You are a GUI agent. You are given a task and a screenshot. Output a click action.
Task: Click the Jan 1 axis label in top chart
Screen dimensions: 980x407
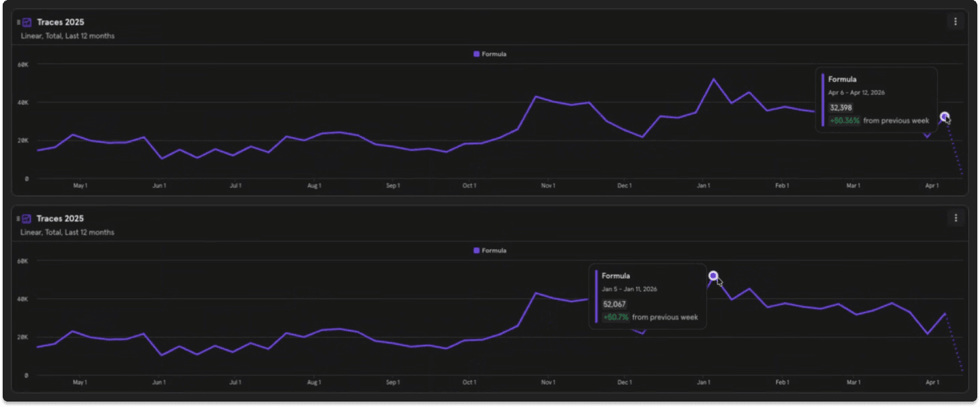click(704, 186)
